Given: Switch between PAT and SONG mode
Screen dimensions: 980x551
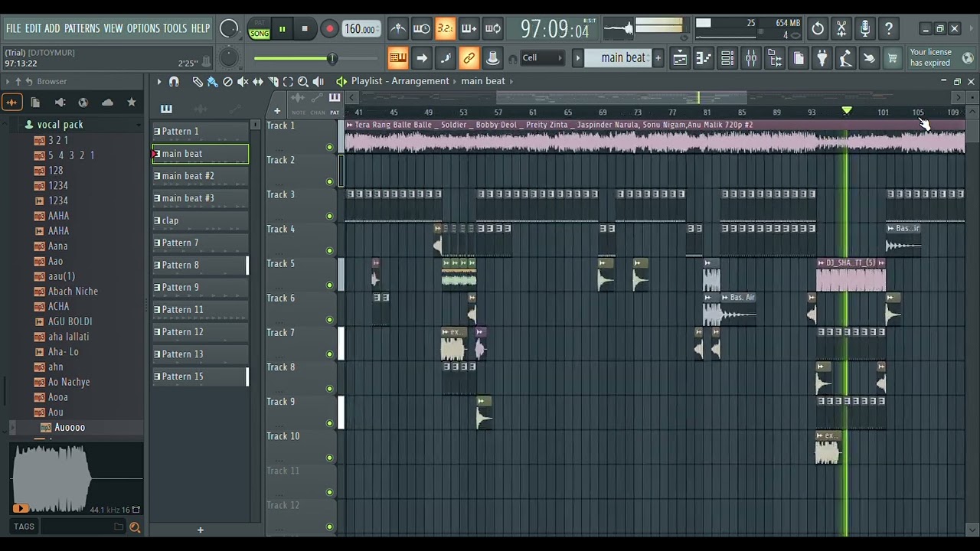Looking at the screenshot, I should pyautogui.click(x=259, y=30).
